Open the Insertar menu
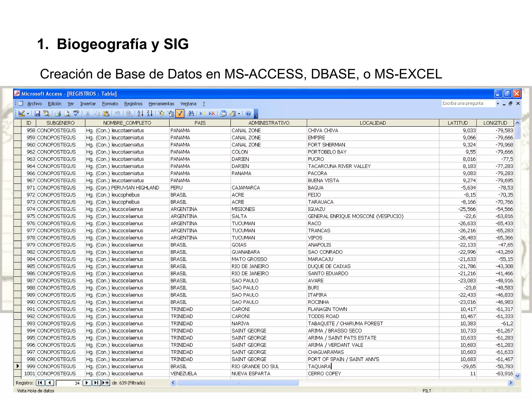This screenshot has width=532, height=399. [x=88, y=104]
